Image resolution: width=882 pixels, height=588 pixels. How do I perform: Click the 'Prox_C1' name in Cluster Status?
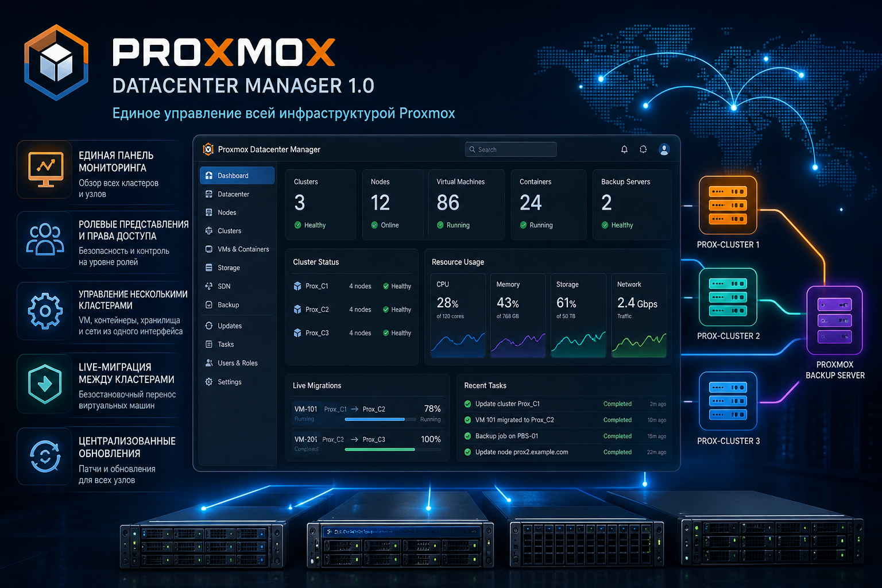[x=317, y=286]
